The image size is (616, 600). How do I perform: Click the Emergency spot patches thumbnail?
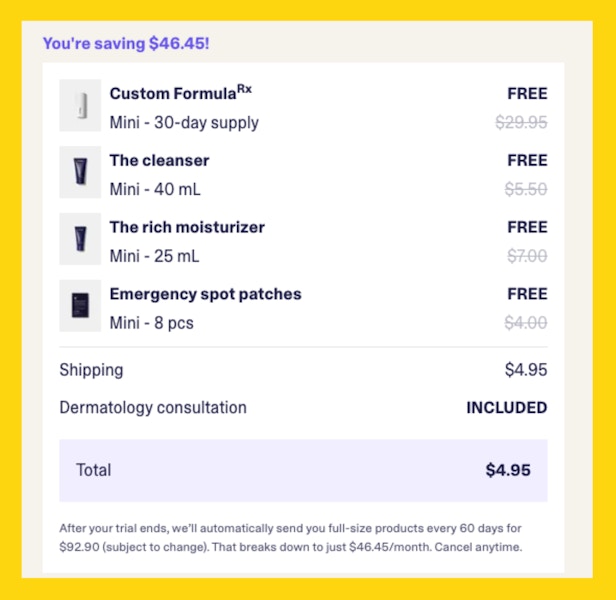[x=80, y=306]
